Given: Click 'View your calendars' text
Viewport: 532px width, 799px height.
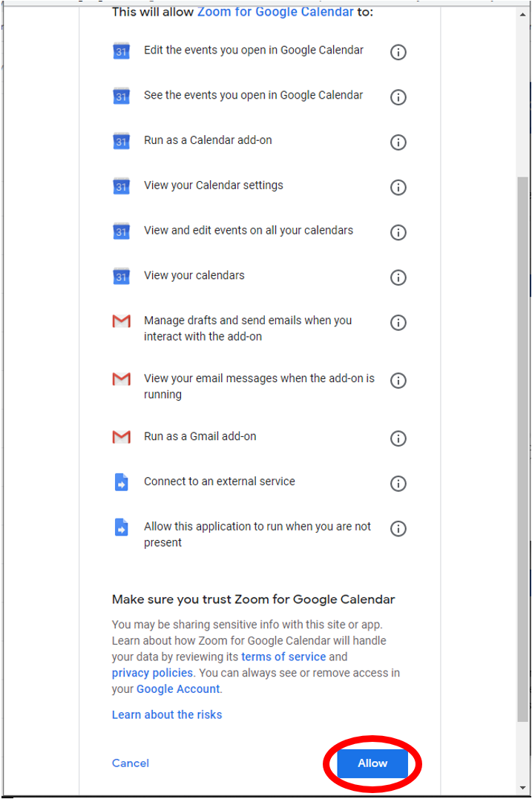Looking at the screenshot, I should point(194,275).
